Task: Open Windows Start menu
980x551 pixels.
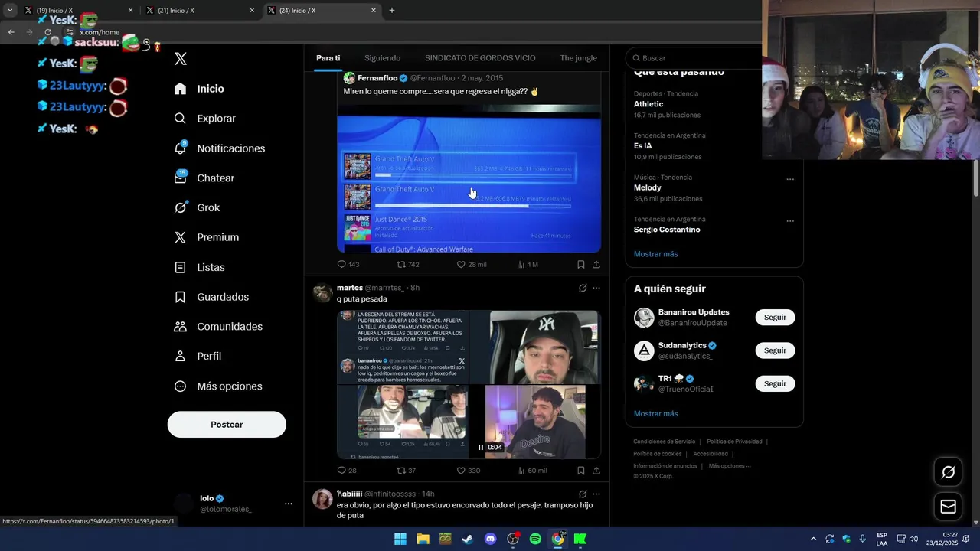Action: 400,540
